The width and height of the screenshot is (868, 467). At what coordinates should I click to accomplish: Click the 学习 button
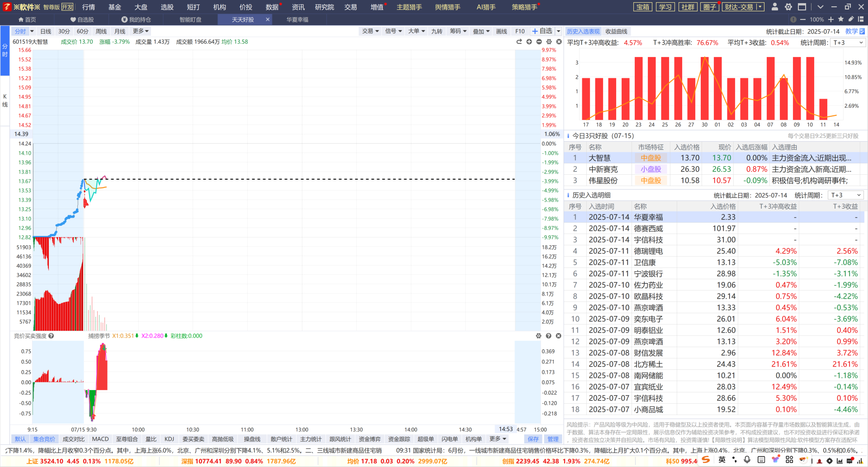click(665, 7)
